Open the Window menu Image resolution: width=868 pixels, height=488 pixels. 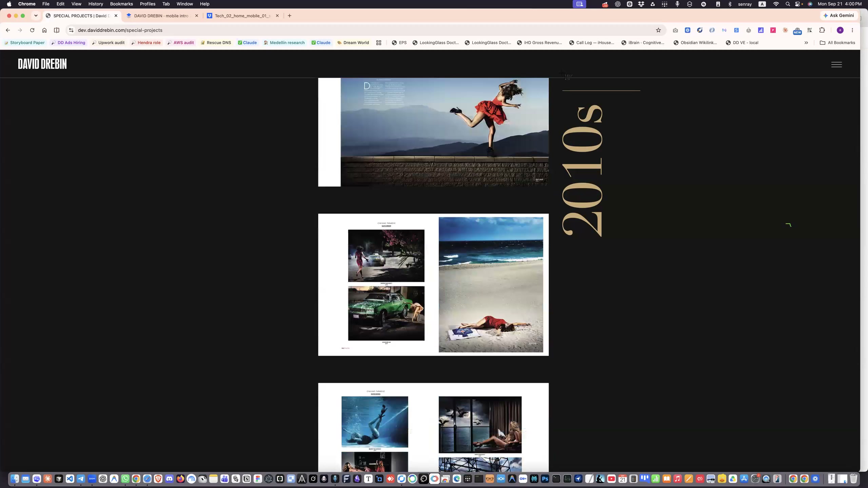[185, 4]
